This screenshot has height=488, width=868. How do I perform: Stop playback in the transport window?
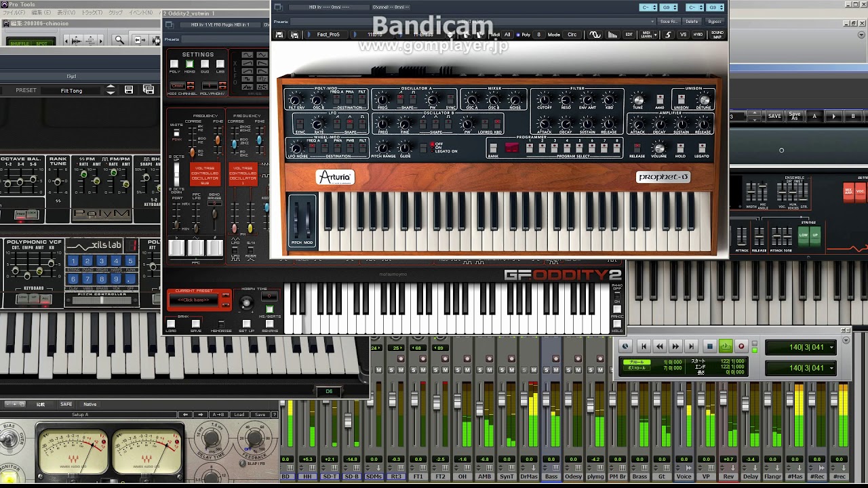click(710, 346)
